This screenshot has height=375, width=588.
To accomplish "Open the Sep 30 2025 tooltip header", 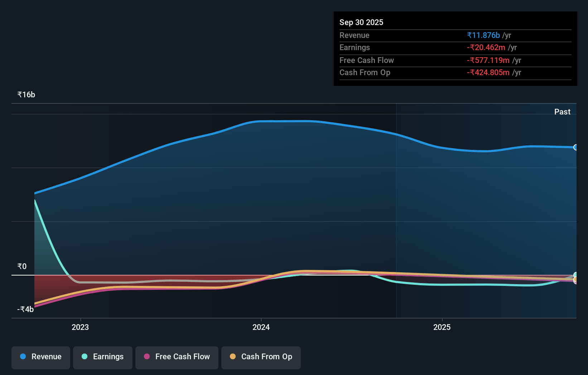I will pyautogui.click(x=361, y=22).
